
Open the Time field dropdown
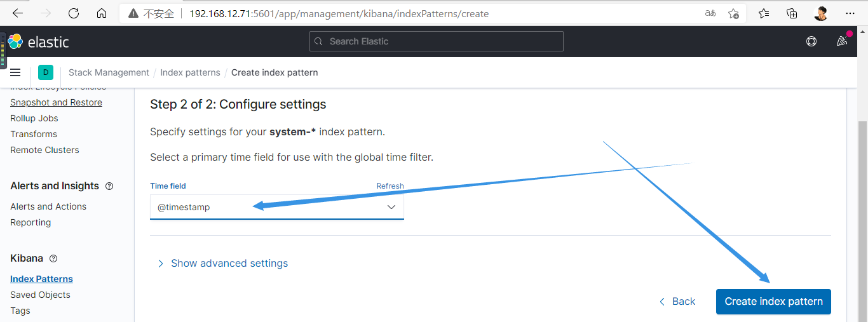tap(277, 207)
